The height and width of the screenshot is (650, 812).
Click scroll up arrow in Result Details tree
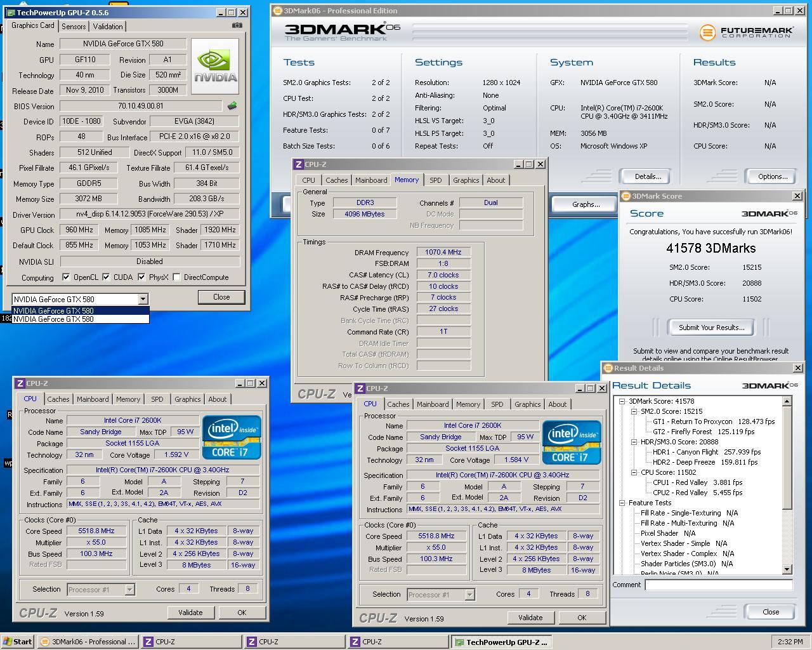tap(787, 401)
